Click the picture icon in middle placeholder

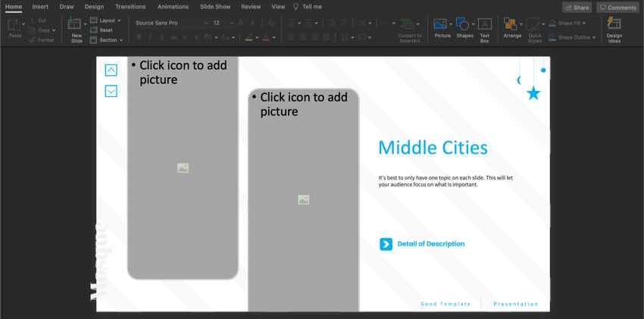click(303, 200)
